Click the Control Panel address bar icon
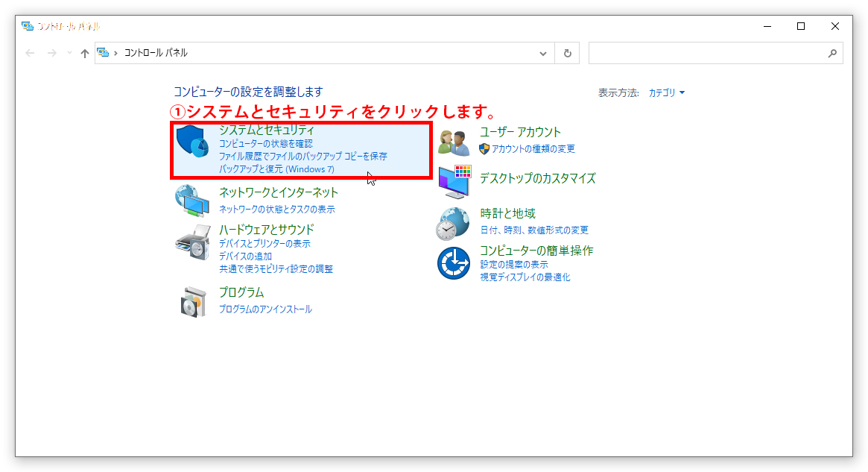 pyautogui.click(x=103, y=53)
